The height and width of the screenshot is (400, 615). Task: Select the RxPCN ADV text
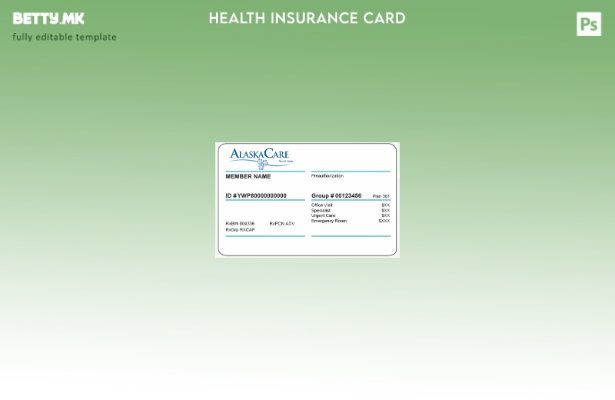(282, 223)
